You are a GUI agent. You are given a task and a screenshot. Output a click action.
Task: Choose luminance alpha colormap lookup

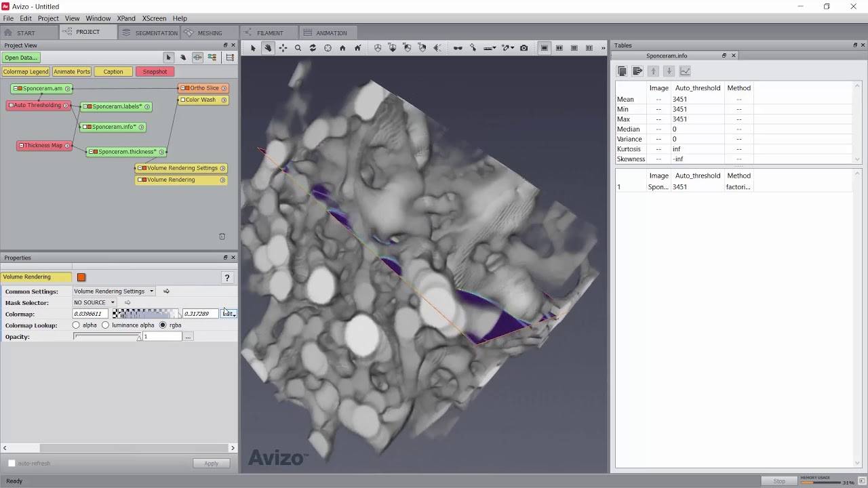(106, 325)
